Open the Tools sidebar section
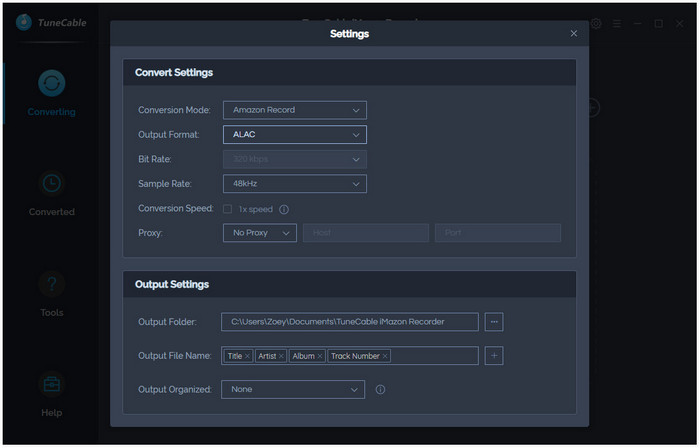This screenshot has height=448, width=700. (x=51, y=294)
